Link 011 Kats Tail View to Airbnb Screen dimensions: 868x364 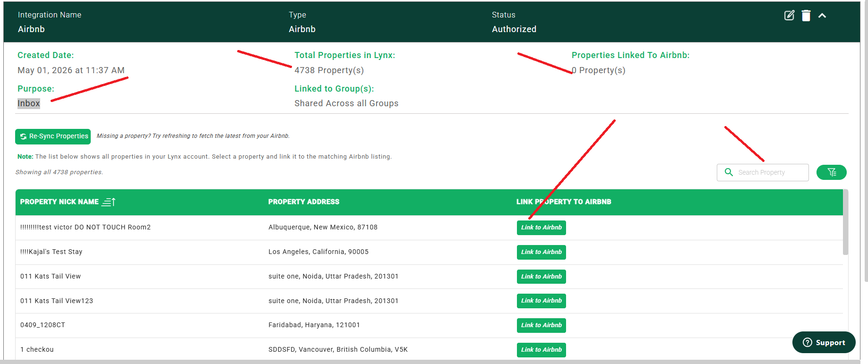click(x=541, y=277)
